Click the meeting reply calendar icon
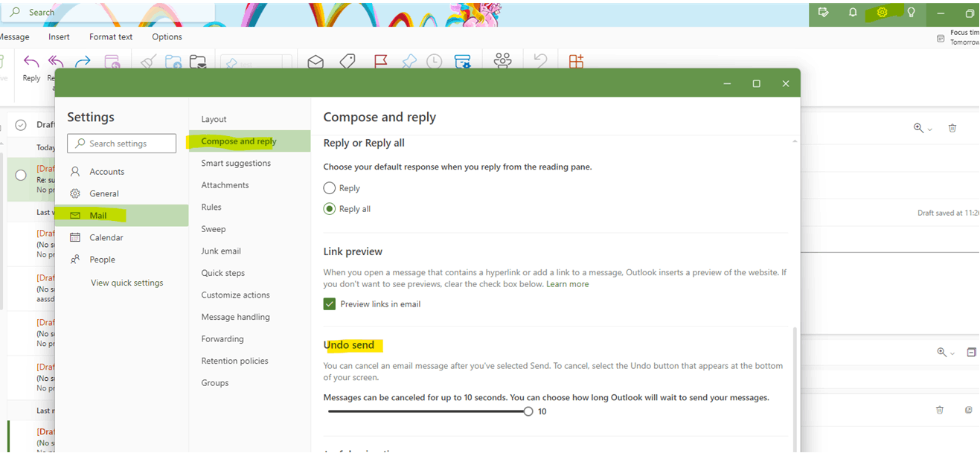This screenshot has height=453, width=980. point(112,62)
